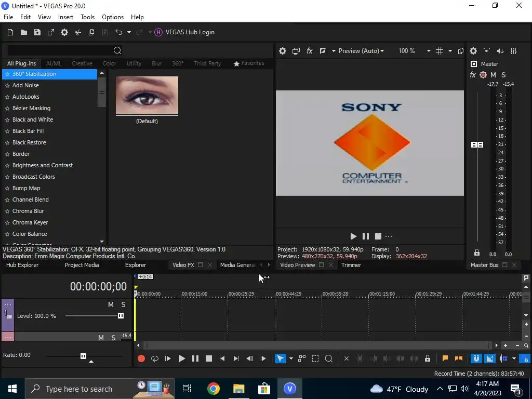Solo video track 1 with S
The height and width of the screenshot is (399, 532).
(123, 304)
